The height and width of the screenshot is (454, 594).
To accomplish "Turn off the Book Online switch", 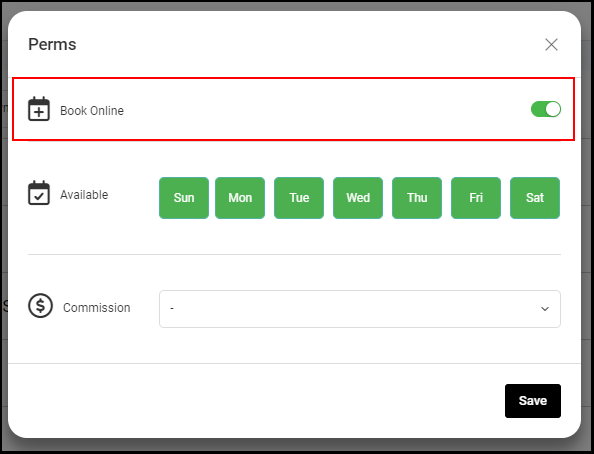I will (x=546, y=109).
